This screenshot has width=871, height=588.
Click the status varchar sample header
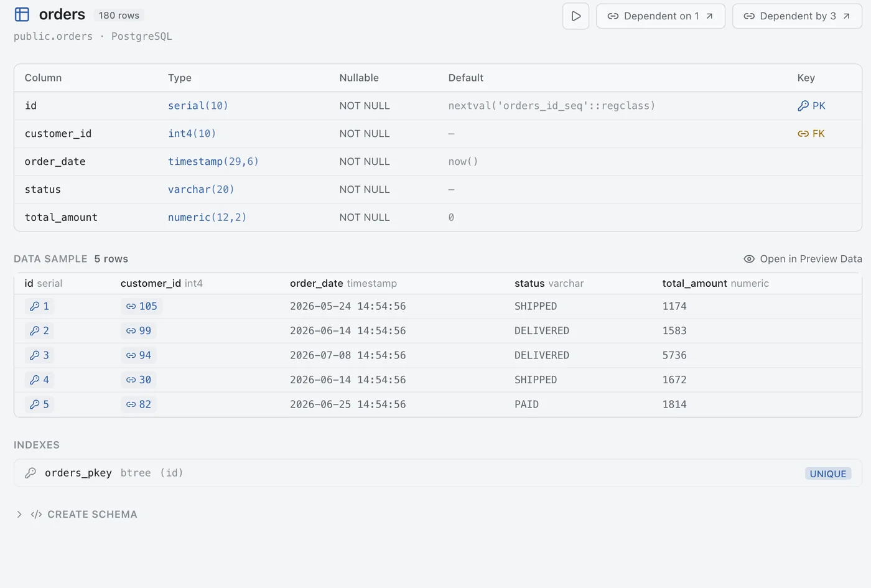(549, 284)
